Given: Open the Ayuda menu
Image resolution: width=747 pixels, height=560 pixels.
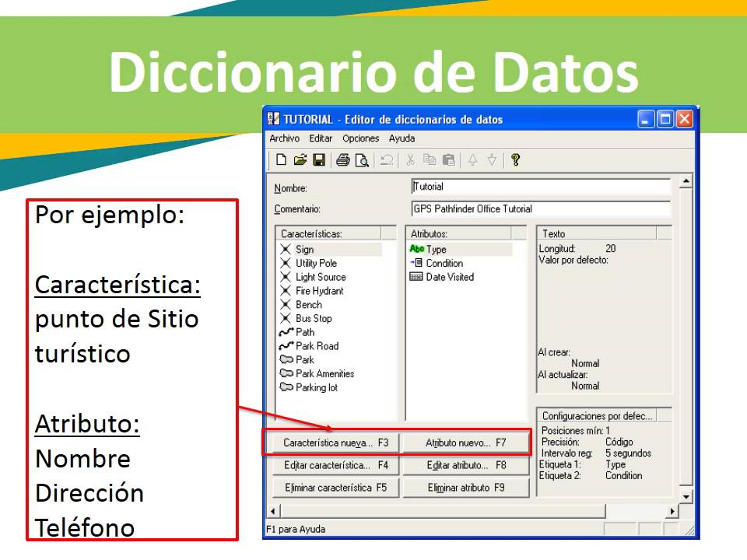Looking at the screenshot, I should (402, 138).
